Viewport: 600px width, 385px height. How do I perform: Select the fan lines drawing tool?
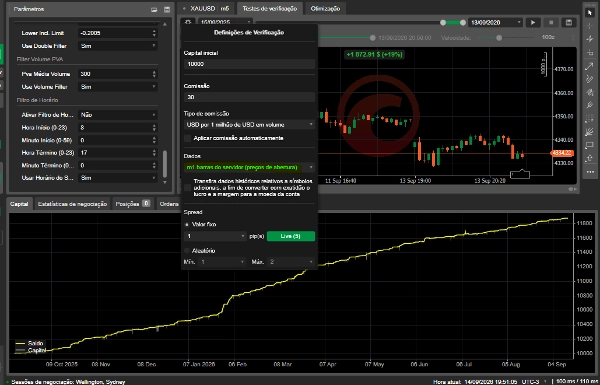tap(590, 132)
